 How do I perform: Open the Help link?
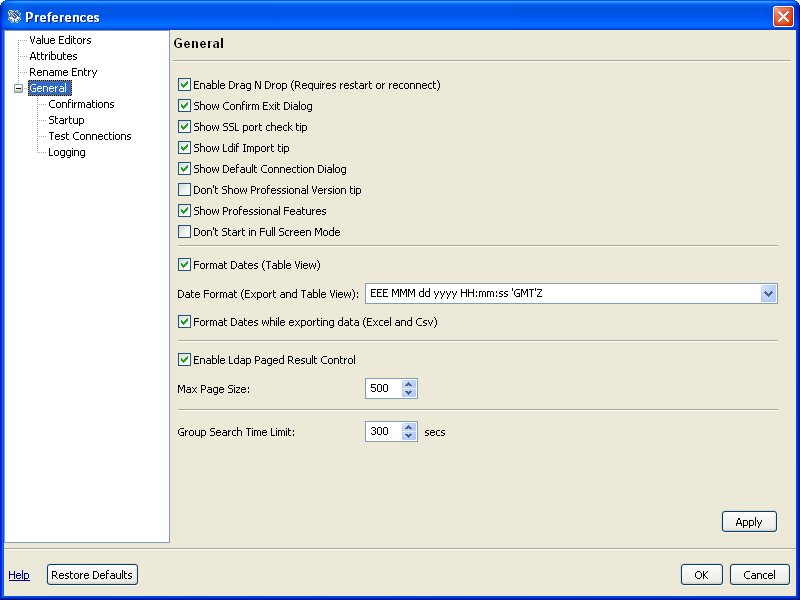click(19, 575)
